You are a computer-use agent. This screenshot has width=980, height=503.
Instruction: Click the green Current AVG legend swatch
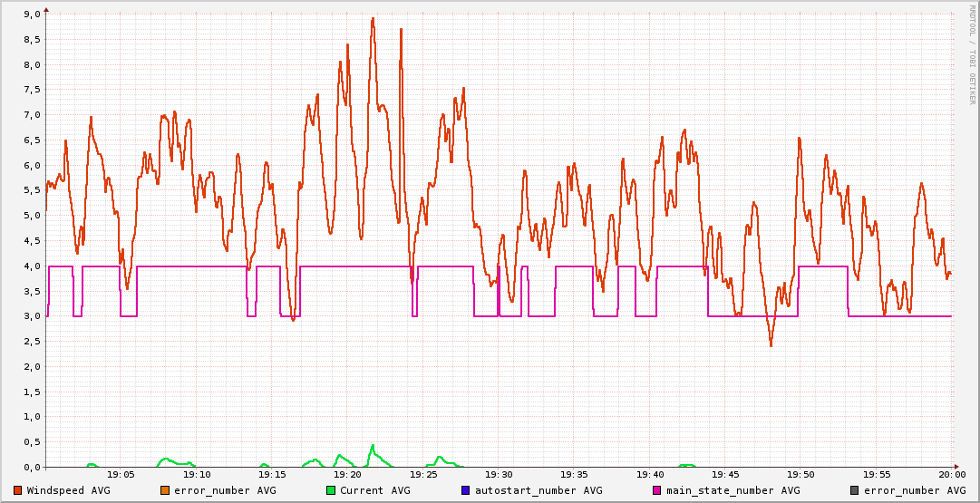(x=331, y=490)
